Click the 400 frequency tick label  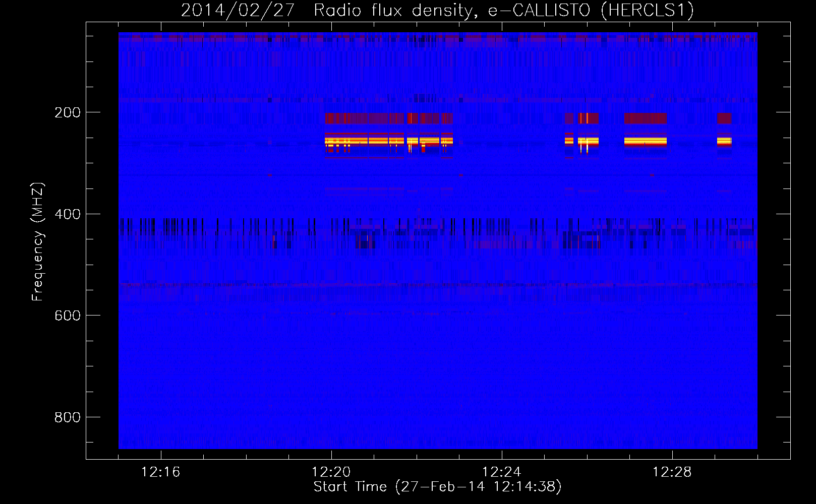click(68, 214)
